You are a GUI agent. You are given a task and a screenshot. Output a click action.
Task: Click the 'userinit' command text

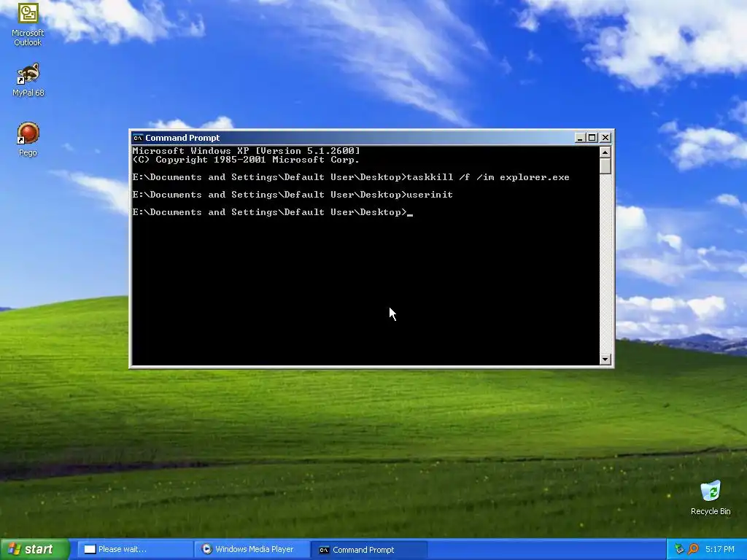pos(430,194)
